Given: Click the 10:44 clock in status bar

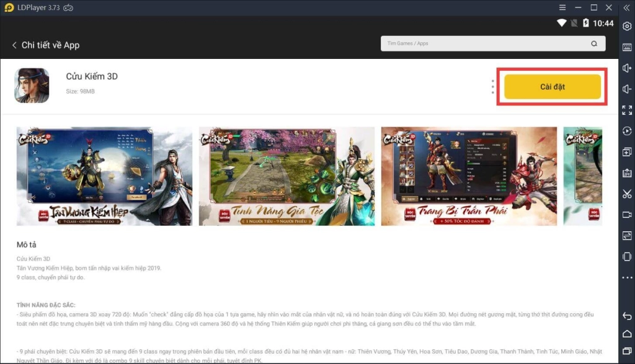Looking at the screenshot, I should (x=603, y=24).
